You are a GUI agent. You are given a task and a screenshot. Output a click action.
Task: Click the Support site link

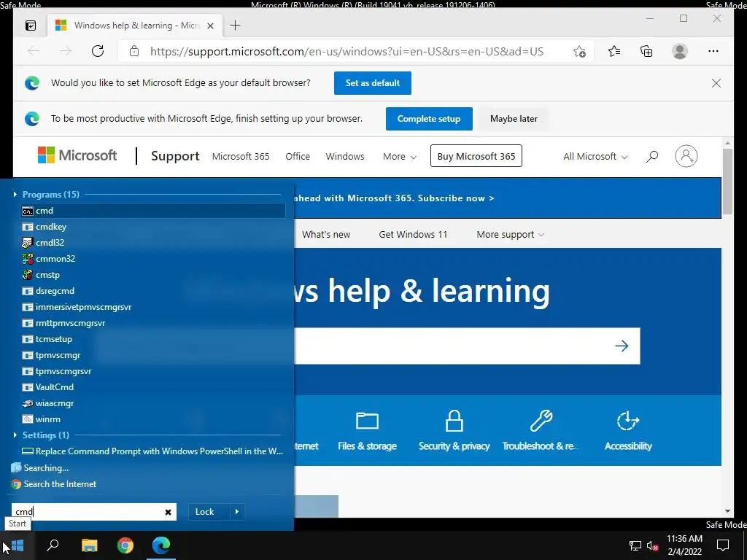click(x=175, y=156)
